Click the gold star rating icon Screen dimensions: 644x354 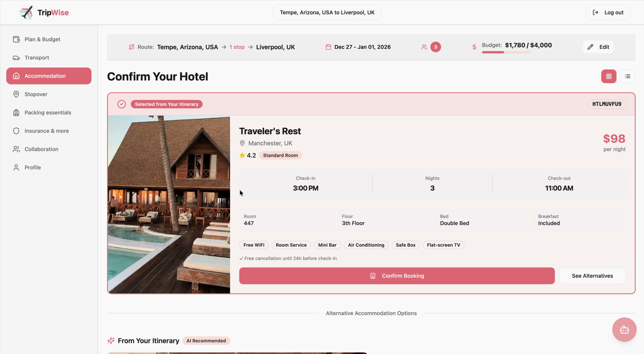(242, 155)
